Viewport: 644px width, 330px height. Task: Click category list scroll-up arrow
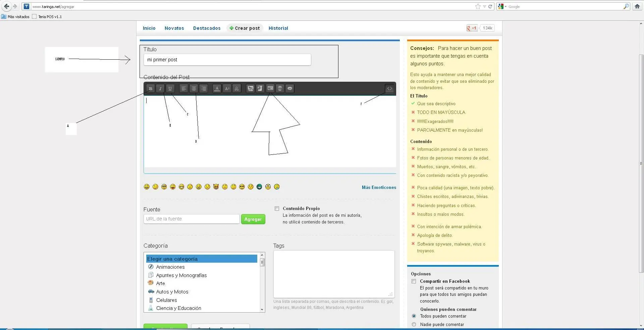click(x=262, y=255)
